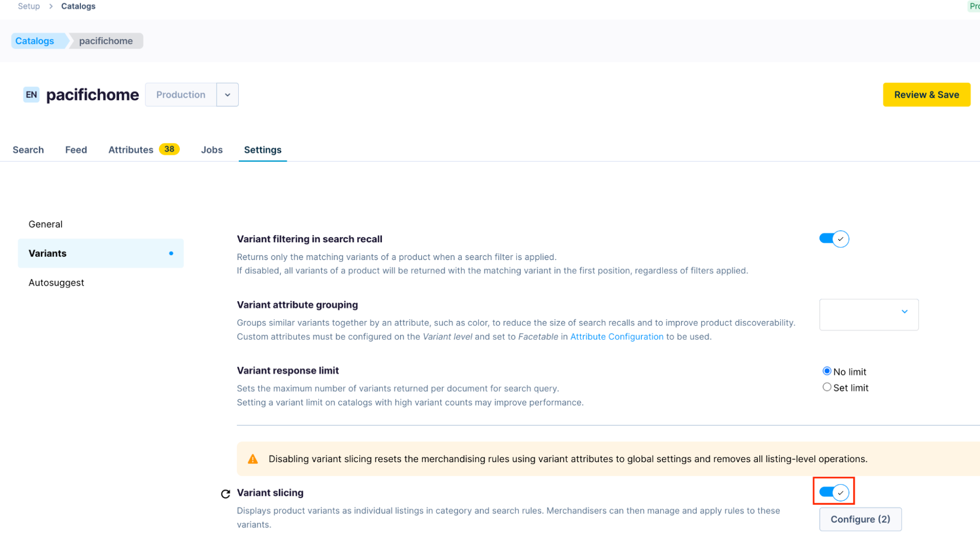Click the Variant slicing reset refresh icon
Viewport: 980px width, 550px height.
click(226, 494)
